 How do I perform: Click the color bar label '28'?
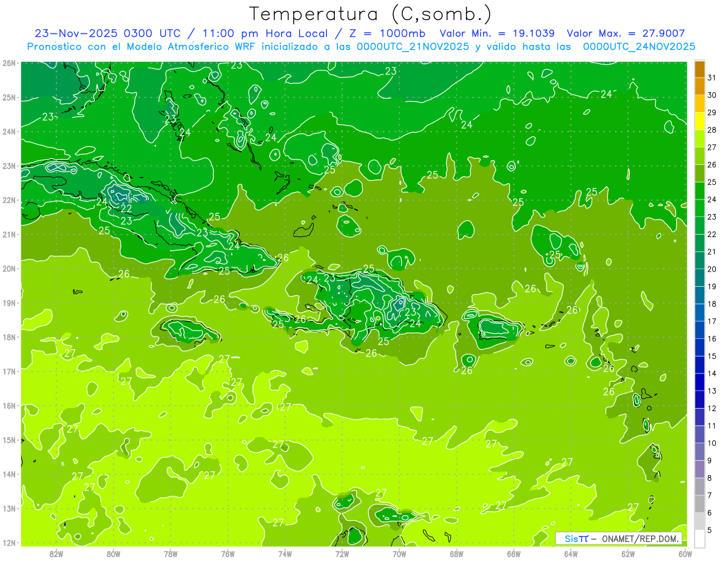[712, 130]
